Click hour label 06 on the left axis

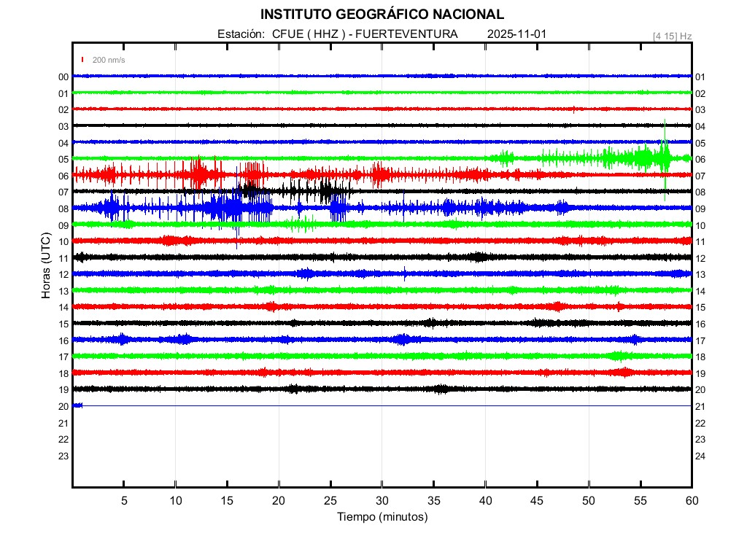(63, 176)
